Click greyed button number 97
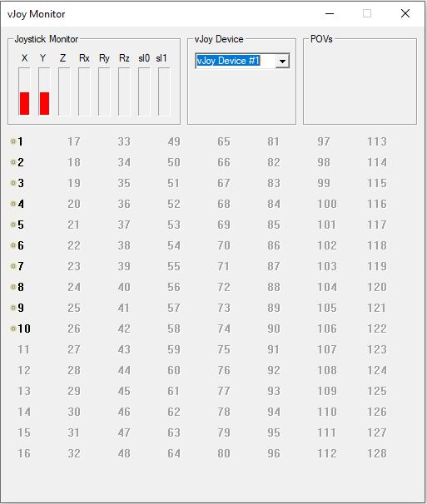Screen dimensions: 427x504 [324, 141]
